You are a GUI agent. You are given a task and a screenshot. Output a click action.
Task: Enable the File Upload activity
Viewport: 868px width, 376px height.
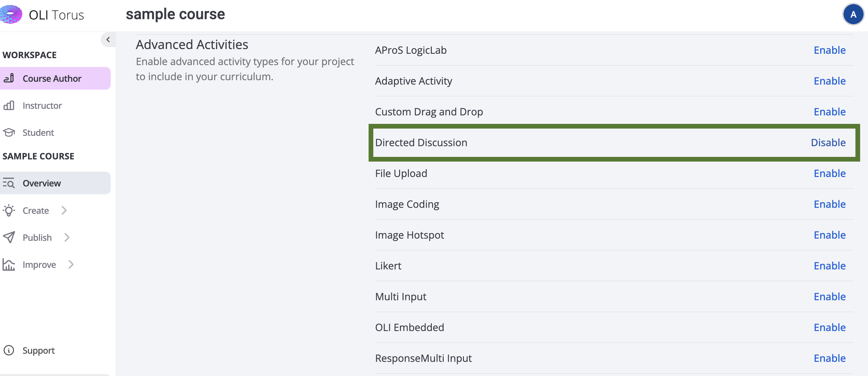[x=829, y=173]
